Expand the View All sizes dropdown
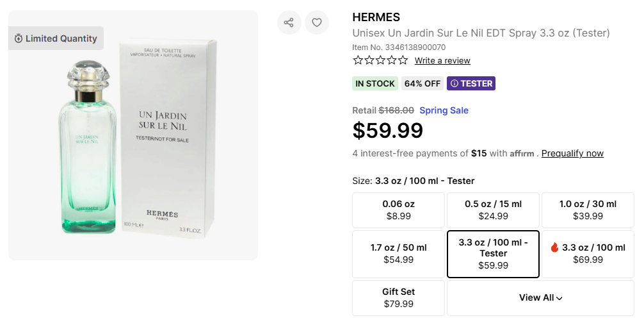The width and height of the screenshot is (644, 325). 540,297
